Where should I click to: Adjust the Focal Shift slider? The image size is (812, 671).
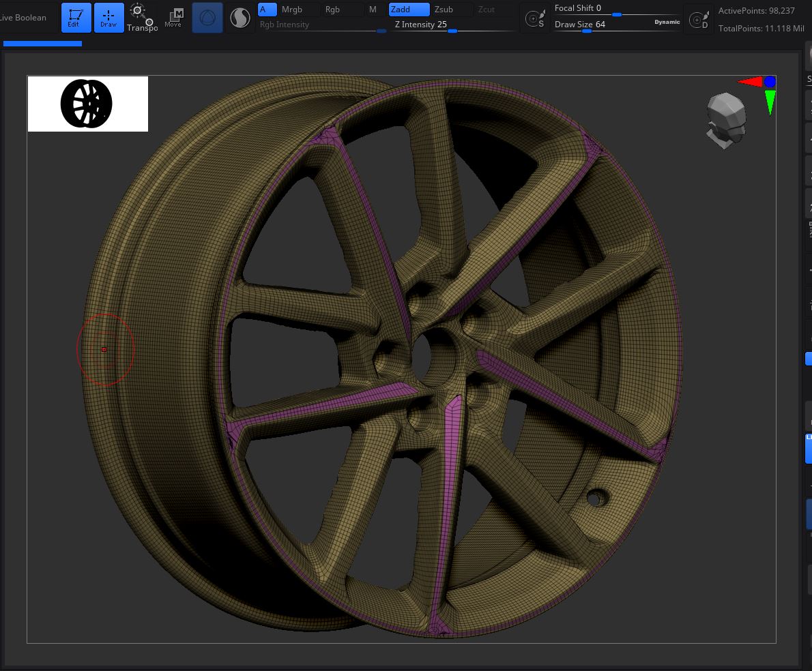click(617, 14)
